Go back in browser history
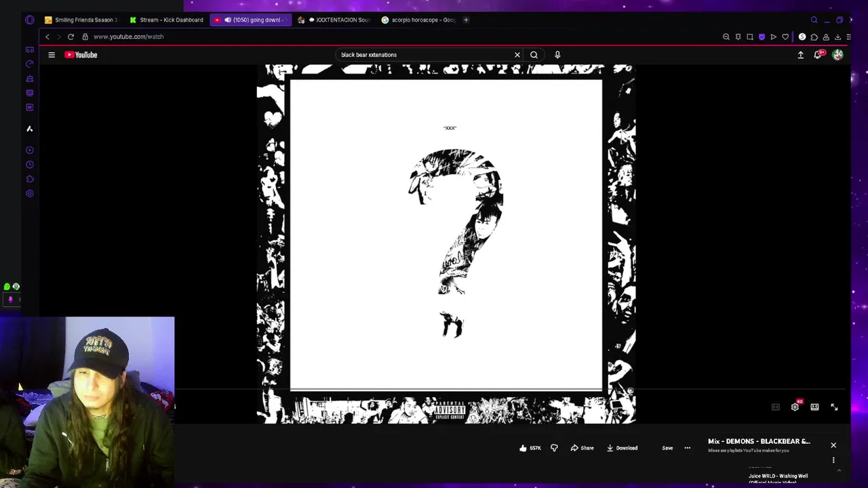Screen dimensions: 868x488 coord(47,37)
